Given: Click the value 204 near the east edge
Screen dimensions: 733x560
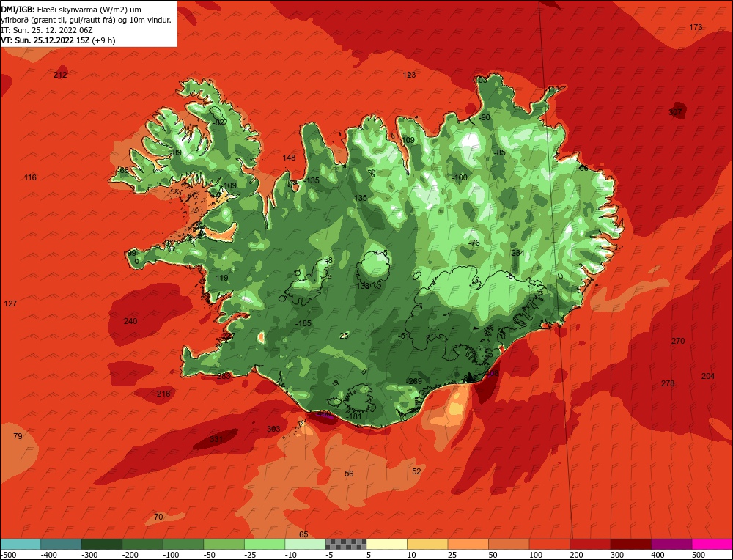Looking at the screenshot, I should pyautogui.click(x=708, y=376).
